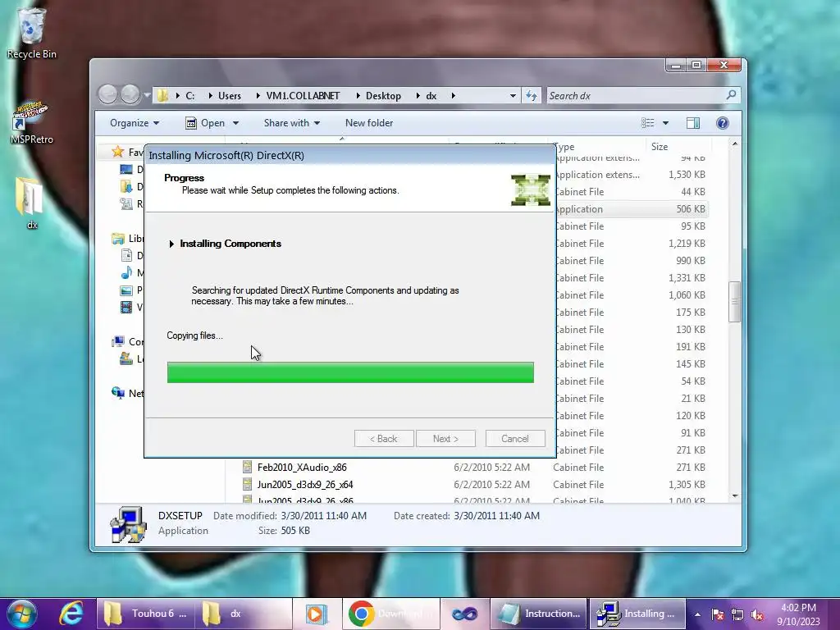Screen dimensions: 840x630
Task: Cancel the DirectX installation
Action: (515, 438)
